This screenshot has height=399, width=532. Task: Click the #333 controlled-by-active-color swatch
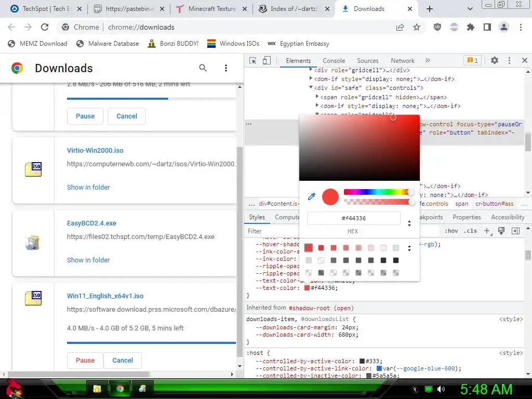[362, 361]
